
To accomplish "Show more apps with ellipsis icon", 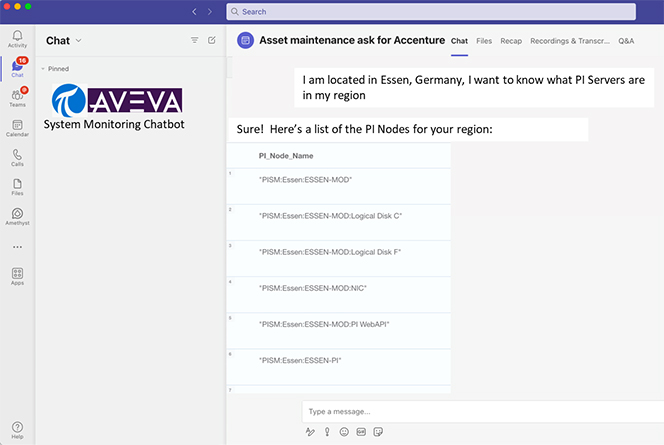I will click(x=17, y=247).
